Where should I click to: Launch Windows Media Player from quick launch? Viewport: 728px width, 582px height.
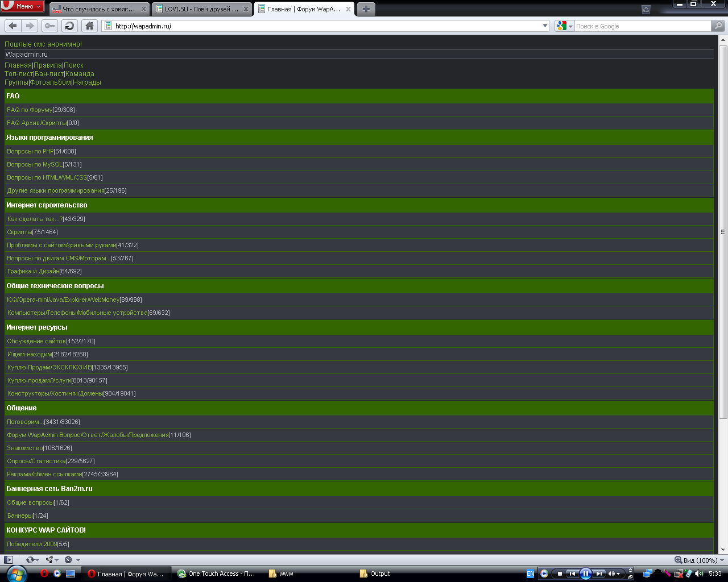(57, 573)
